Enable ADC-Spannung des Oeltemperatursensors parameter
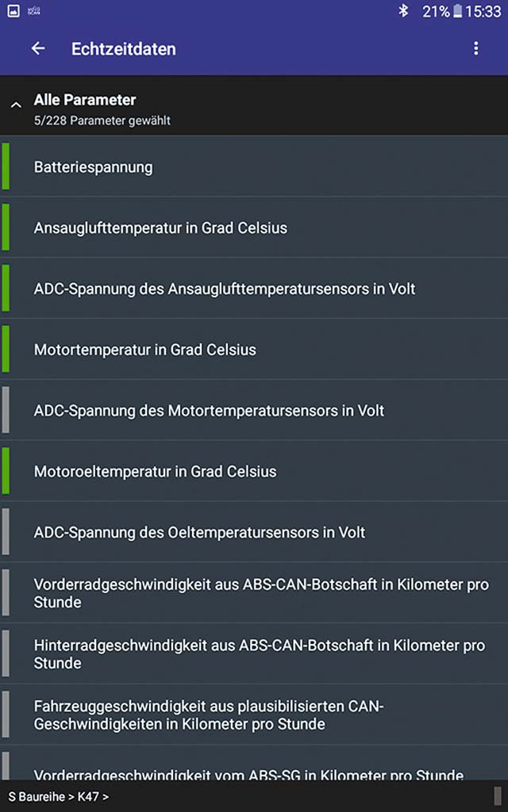Viewport: 508px width, 812px height. [x=254, y=533]
